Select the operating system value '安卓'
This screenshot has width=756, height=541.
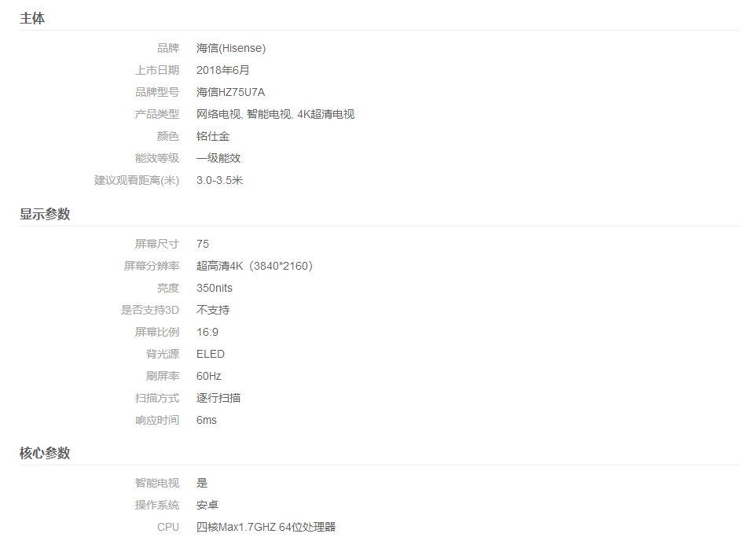(x=207, y=506)
